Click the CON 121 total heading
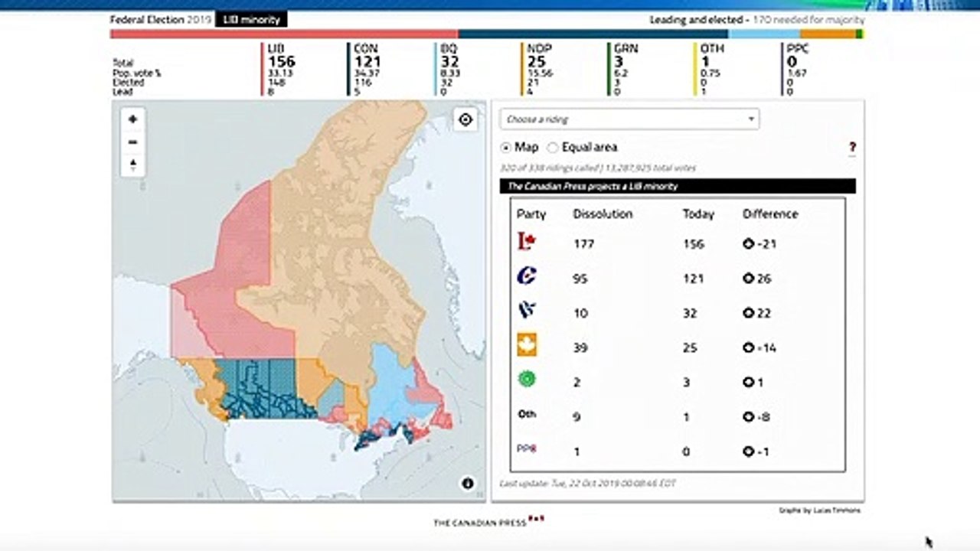This screenshot has width=980, height=551. click(x=367, y=56)
